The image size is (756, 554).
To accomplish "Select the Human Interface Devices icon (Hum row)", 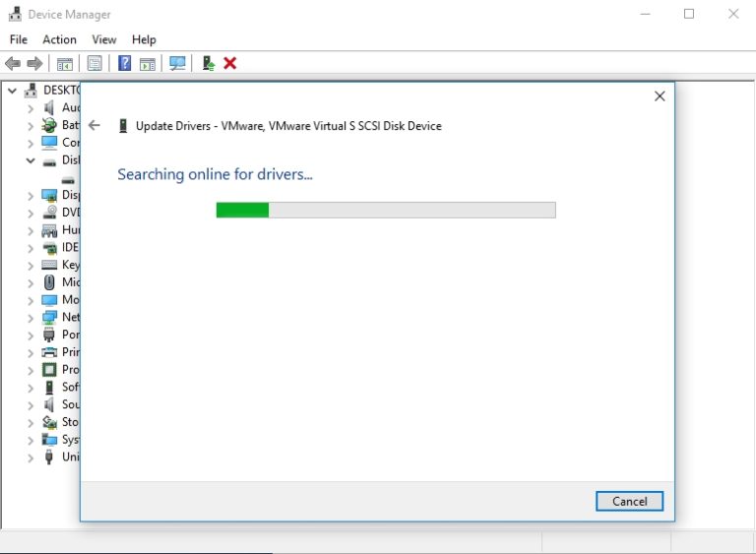I will click(49, 230).
